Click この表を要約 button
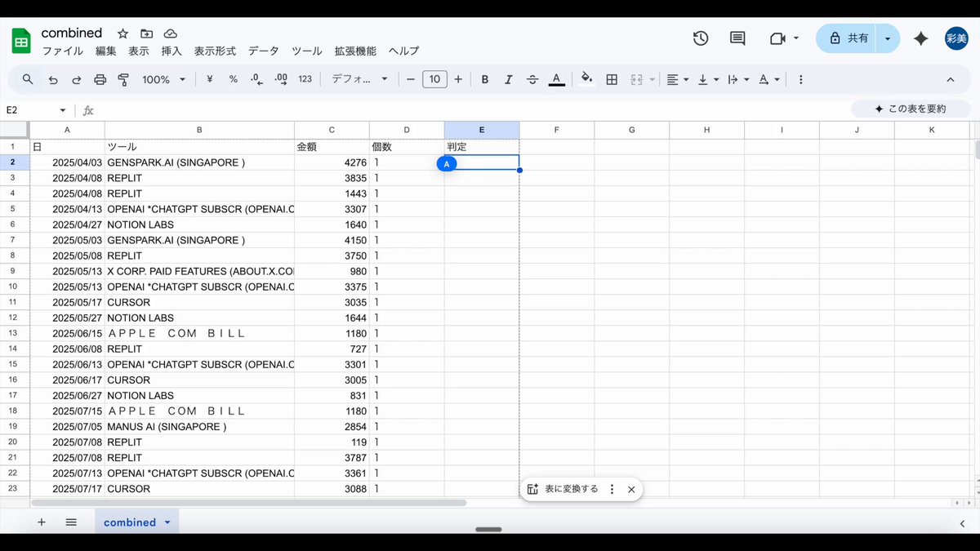The width and height of the screenshot is (980, 551). coord(911,109)
